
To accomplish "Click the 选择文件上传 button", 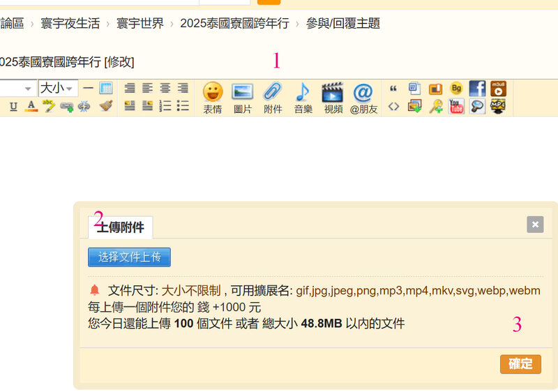I will point(129,257).
